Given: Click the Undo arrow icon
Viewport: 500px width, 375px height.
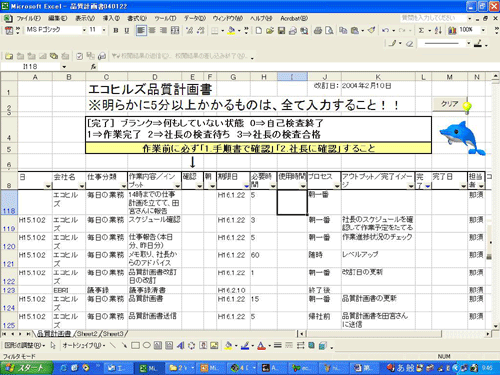Looking at the screenshot, I should 386,31.
